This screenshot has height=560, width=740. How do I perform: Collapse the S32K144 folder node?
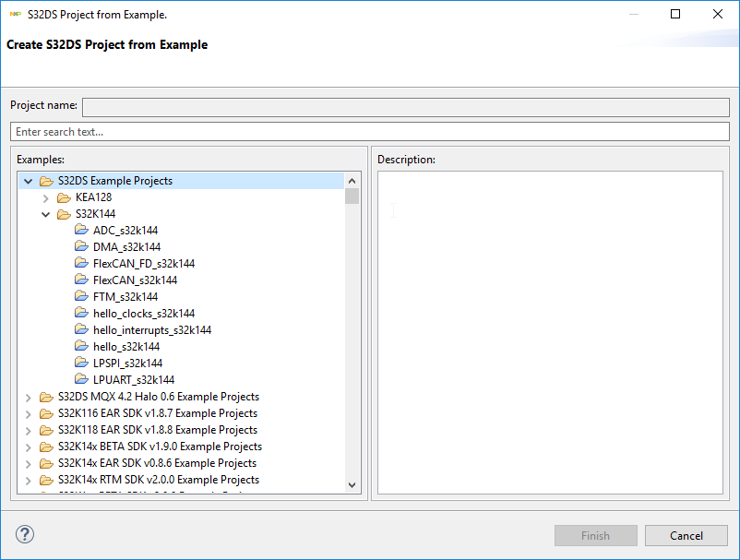coord(46,215)
